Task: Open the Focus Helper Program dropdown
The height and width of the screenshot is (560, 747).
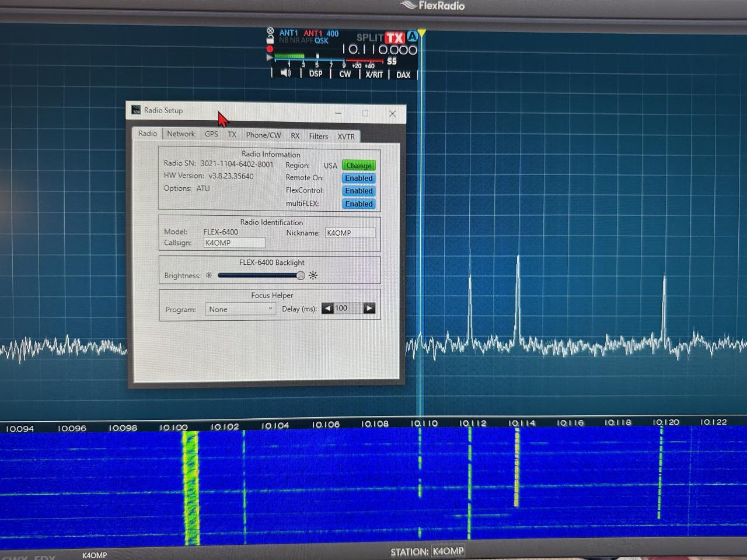Action: (x=240, y=309)
